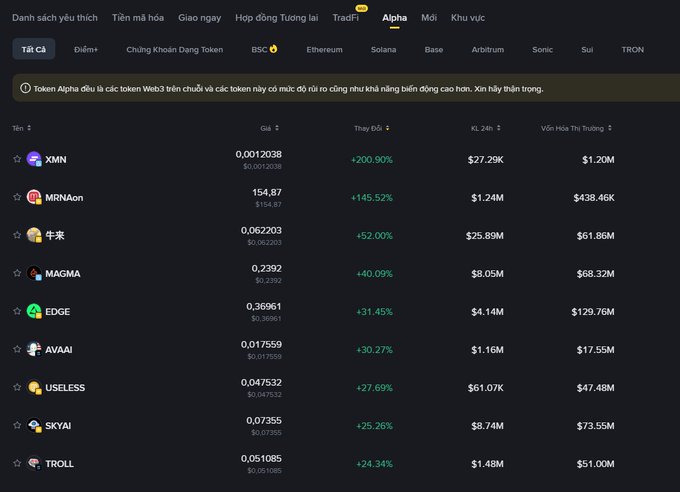Star the TROLL token
Image resolution: width=680 pixels, height=492 pixels.
(x=17, y=463)
